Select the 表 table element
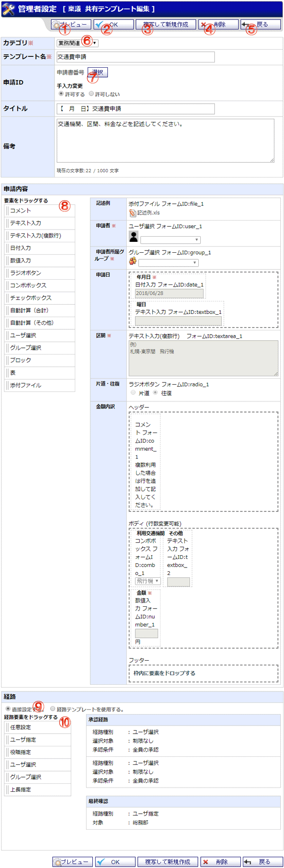Screen dimensions: 284x868 [x=40, y=373]
